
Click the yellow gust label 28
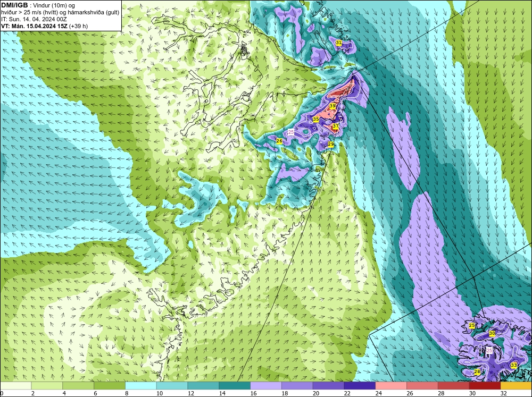click(477, 372)
